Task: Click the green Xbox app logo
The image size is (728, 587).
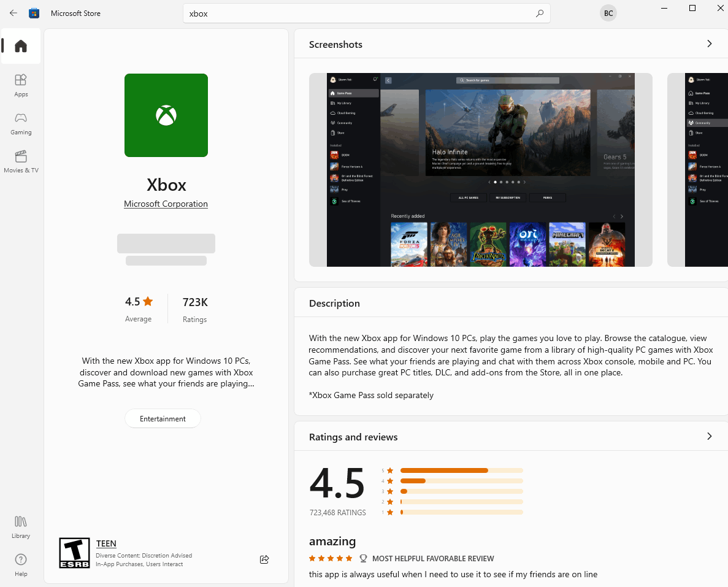Action: [166, 115]
